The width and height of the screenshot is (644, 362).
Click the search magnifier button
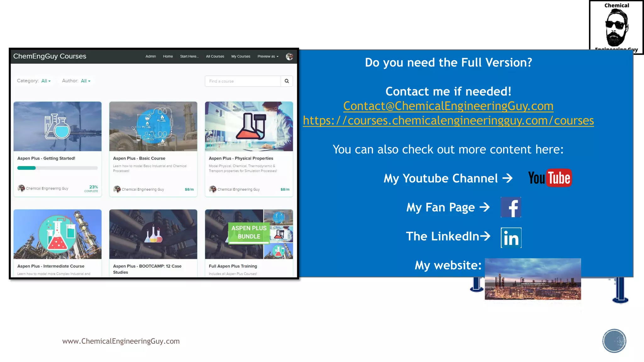tap(287, 81)
